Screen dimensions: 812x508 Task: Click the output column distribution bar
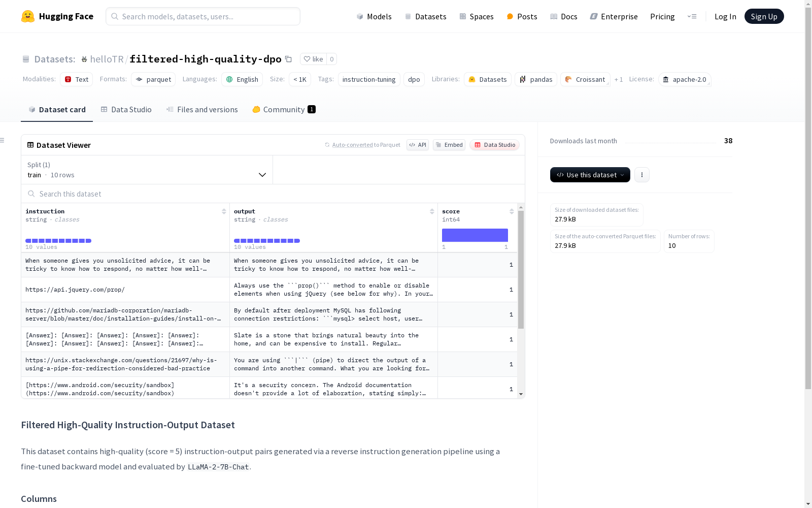click(x=267, y=241)
